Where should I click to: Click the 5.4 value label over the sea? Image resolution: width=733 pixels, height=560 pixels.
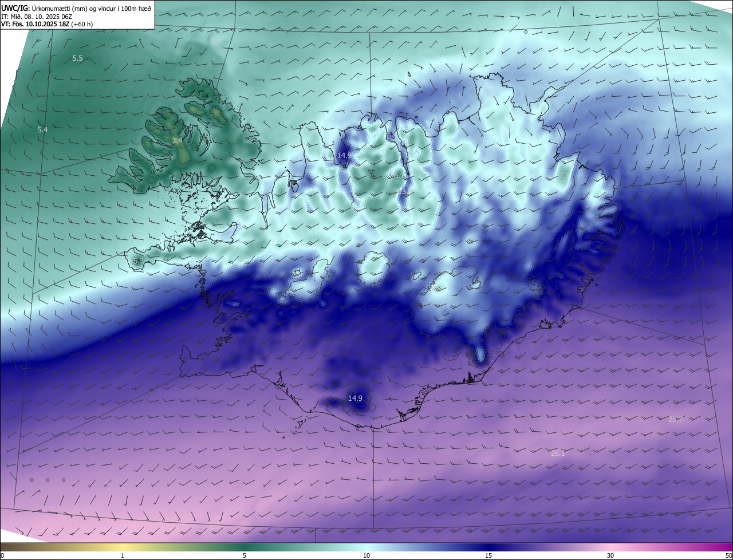(42, 130)
